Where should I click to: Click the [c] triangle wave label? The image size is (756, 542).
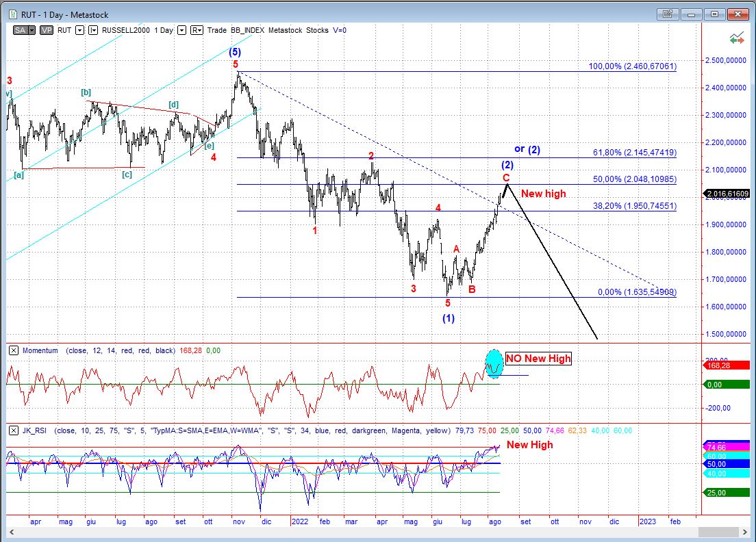[x=127, y=175]
